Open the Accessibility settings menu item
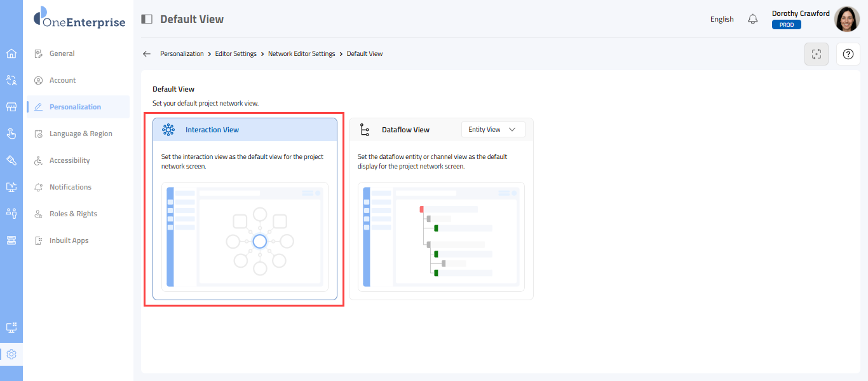The height and width of the screenshot is (381, 868). 69,160
